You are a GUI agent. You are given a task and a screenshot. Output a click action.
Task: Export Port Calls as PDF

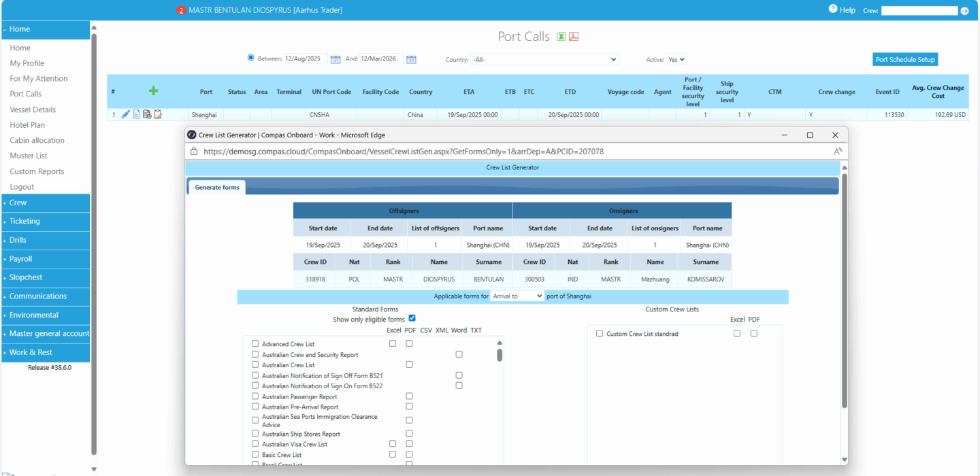(574, 37)
